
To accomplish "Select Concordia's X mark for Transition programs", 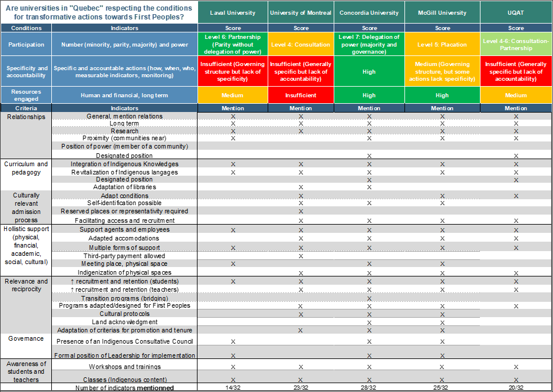I will click(369, 299).
